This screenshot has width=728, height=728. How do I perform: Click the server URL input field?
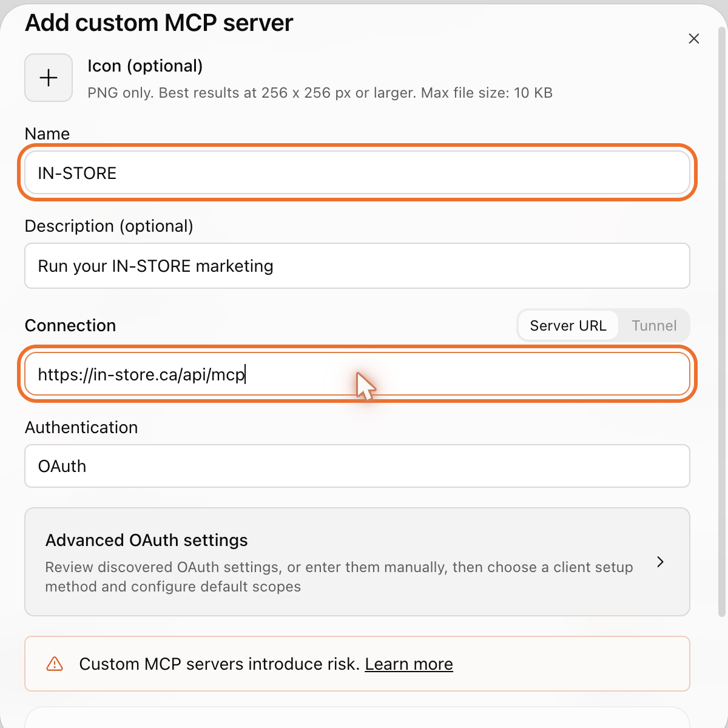[x=357, y=374]
